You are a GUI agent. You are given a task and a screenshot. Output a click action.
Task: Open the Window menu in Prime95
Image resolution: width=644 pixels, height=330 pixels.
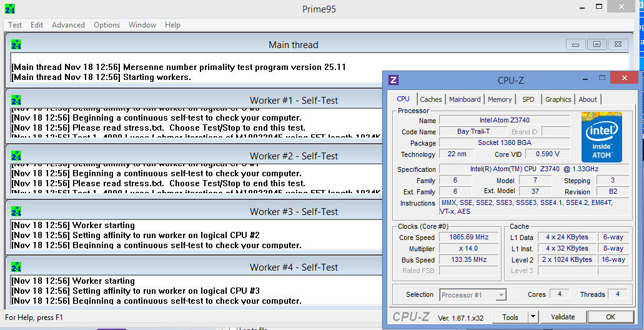coord(142,25)
